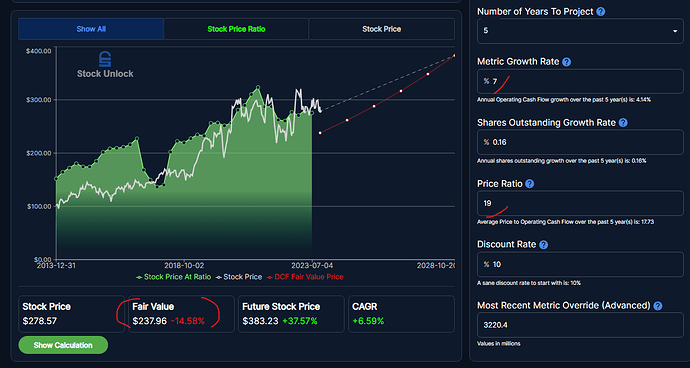This screenshot has width=690, height=368.
Task: Click the Values in millions note
Action: pyautogui.click(x=499, y=343)
